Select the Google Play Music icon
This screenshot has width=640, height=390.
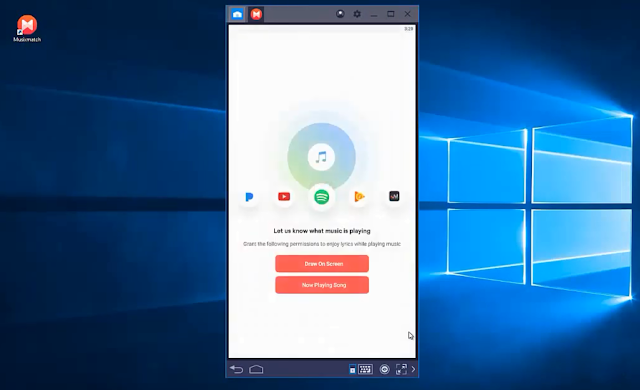click(359, 197)
